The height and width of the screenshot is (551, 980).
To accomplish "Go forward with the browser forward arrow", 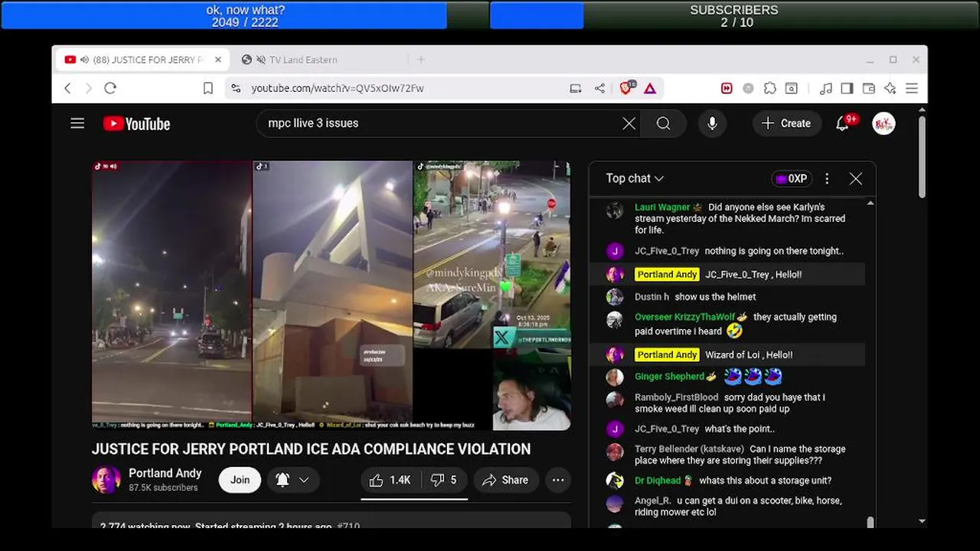I will point(88,88).
